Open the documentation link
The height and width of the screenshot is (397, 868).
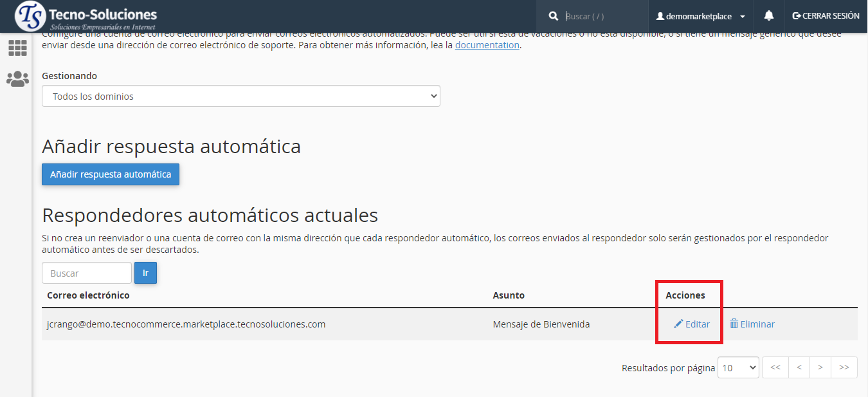487,45
